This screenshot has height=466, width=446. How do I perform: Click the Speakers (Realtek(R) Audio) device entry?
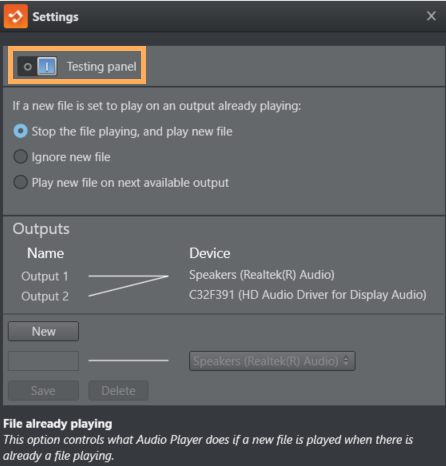point(262,275)
